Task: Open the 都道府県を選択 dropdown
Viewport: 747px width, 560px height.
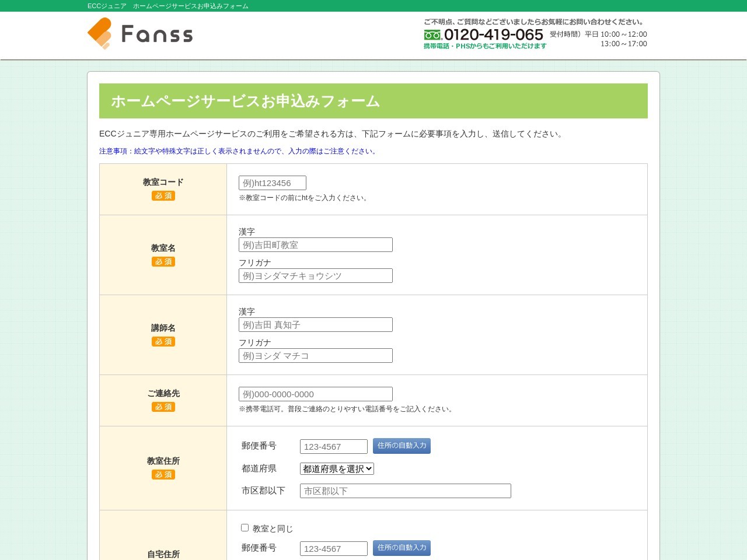Action: [x=337, y=469]
